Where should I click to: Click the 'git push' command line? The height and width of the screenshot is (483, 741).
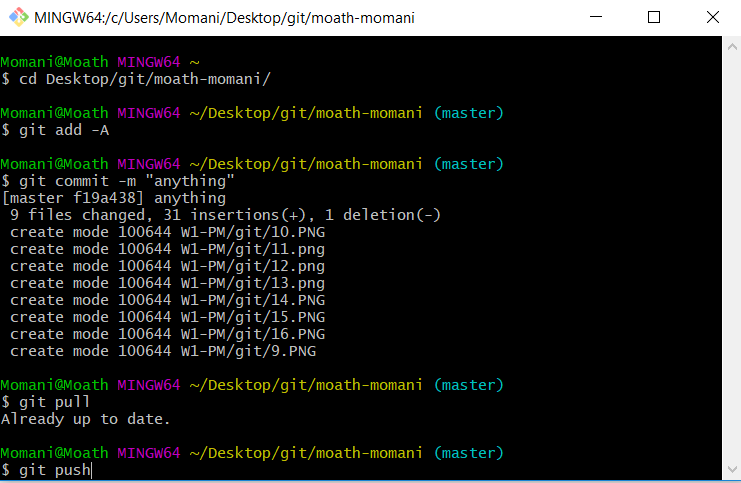click(x=46, y=470)
